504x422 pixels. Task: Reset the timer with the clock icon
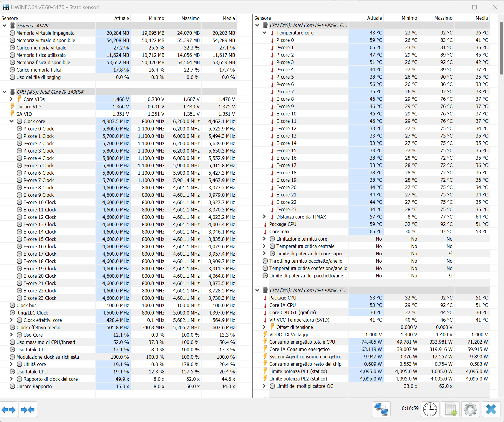pyautogui.click(x=430, y=409)
